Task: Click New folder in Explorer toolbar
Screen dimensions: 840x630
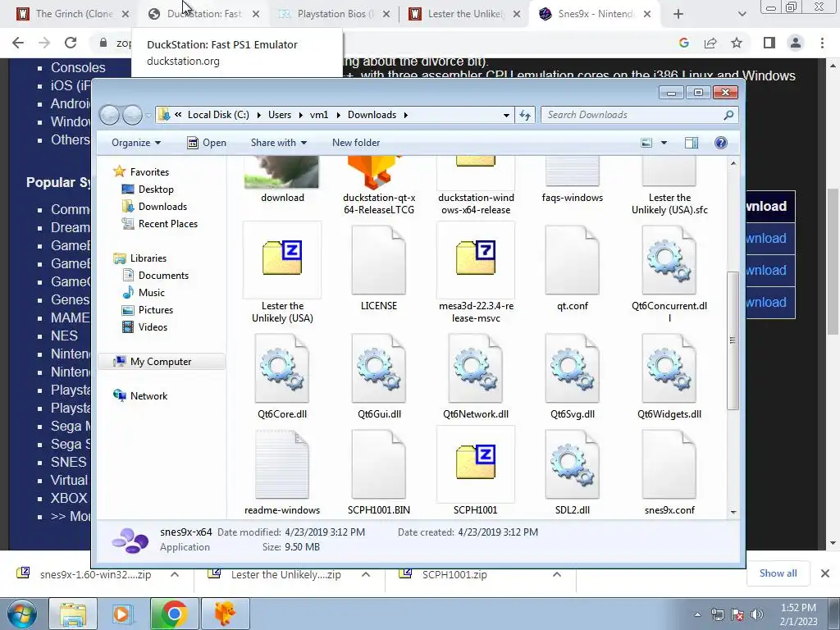Action: 356,143
